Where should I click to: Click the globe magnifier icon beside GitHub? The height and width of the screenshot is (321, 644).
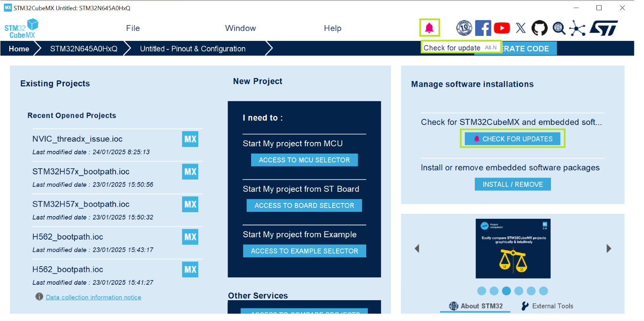559,28
